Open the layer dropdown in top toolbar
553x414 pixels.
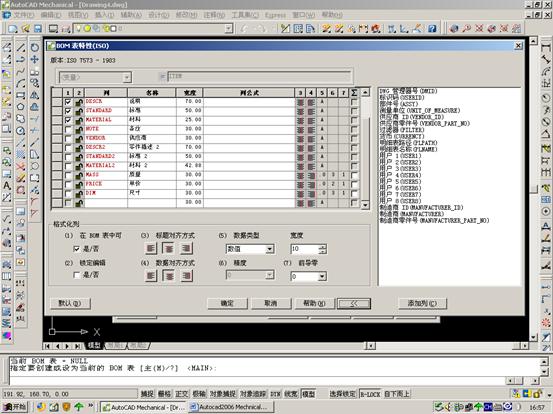229,29
